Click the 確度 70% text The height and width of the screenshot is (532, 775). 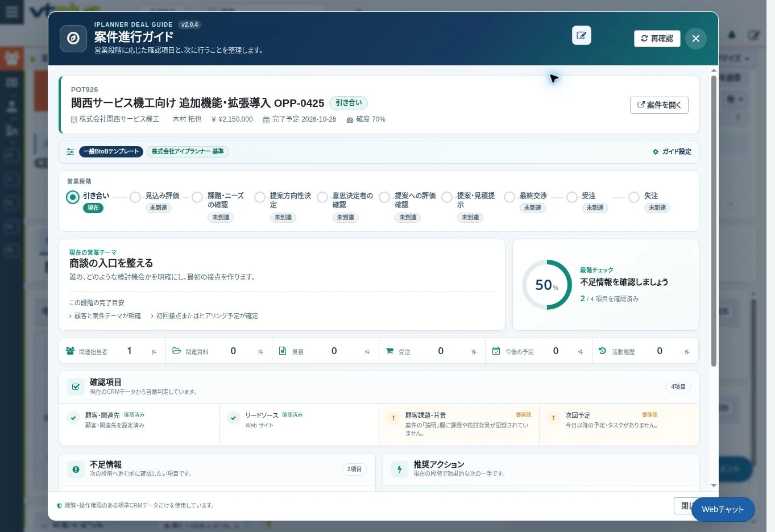pyautogui.click(x=371, y=119)
